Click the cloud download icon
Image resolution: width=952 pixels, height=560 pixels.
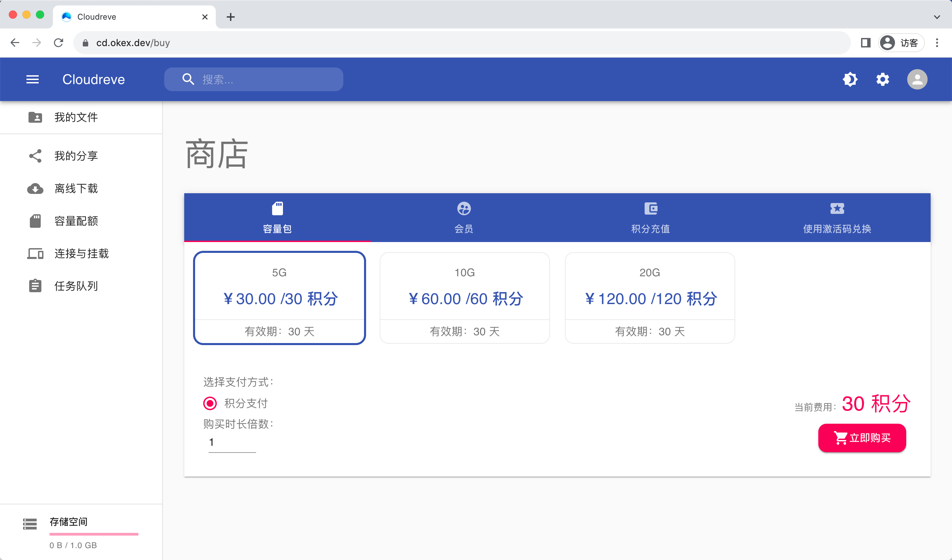[35, 188]
